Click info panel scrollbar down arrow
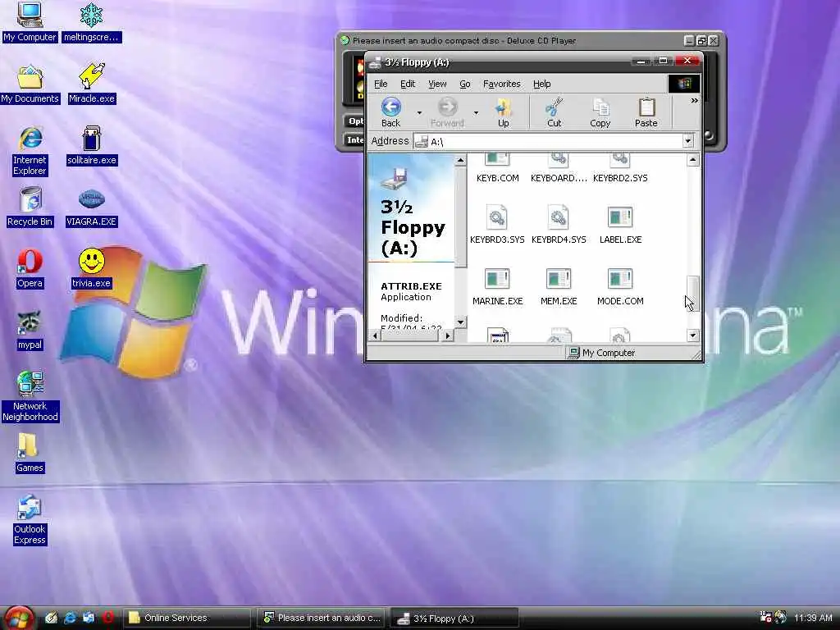 point(460,322)
